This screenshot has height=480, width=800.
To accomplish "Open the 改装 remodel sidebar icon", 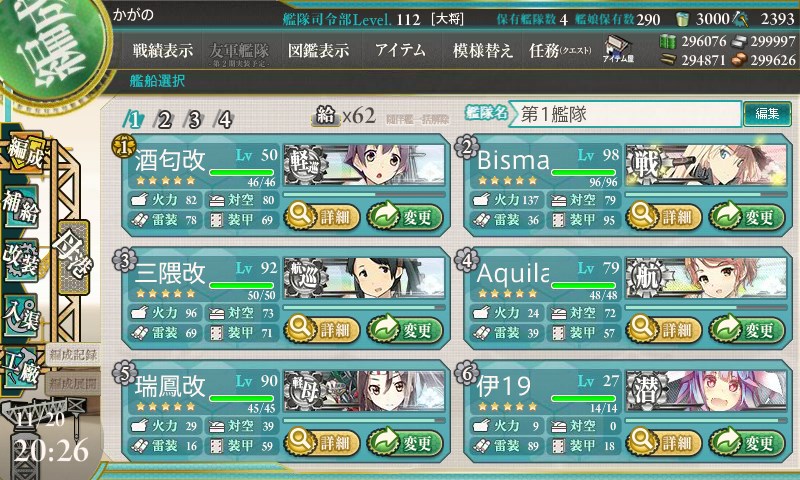I will 21,260.
